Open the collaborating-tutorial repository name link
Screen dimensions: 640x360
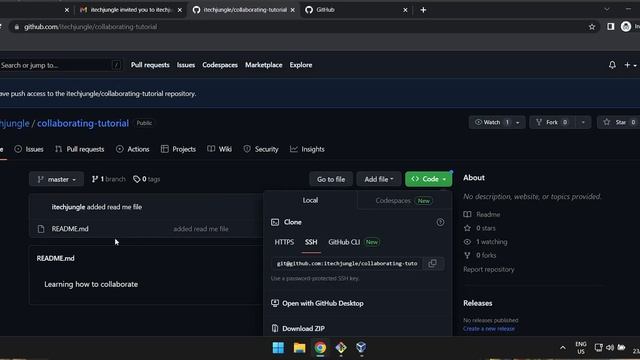pyautogui.click(x=83, y=123)
